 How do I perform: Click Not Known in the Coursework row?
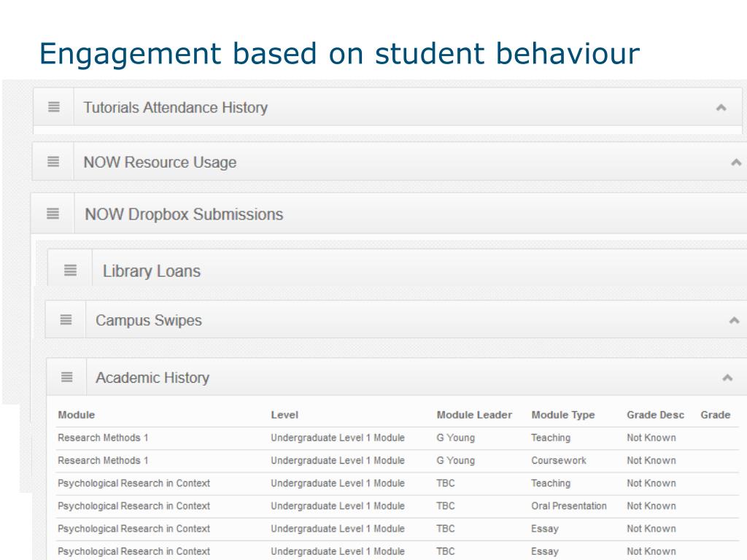[651, 461]
